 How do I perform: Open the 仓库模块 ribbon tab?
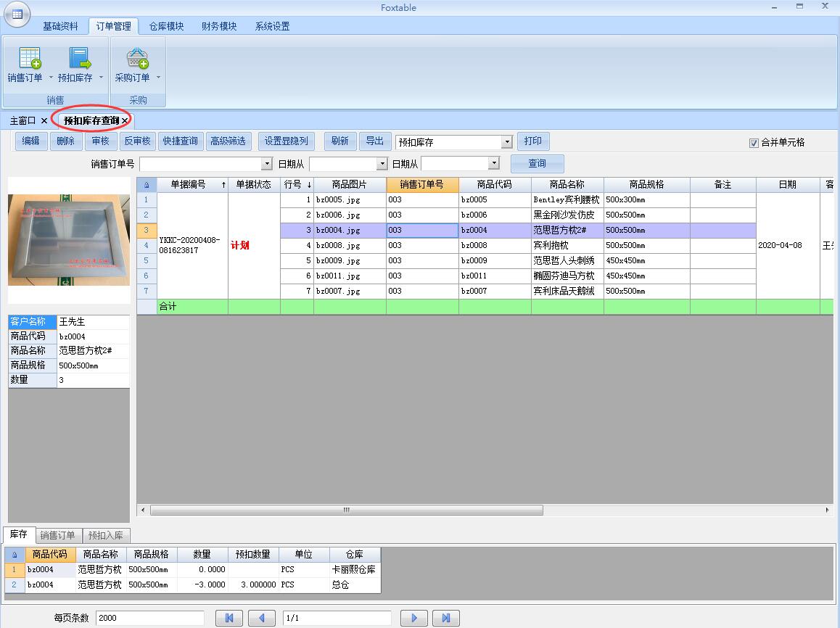(166, 26)
